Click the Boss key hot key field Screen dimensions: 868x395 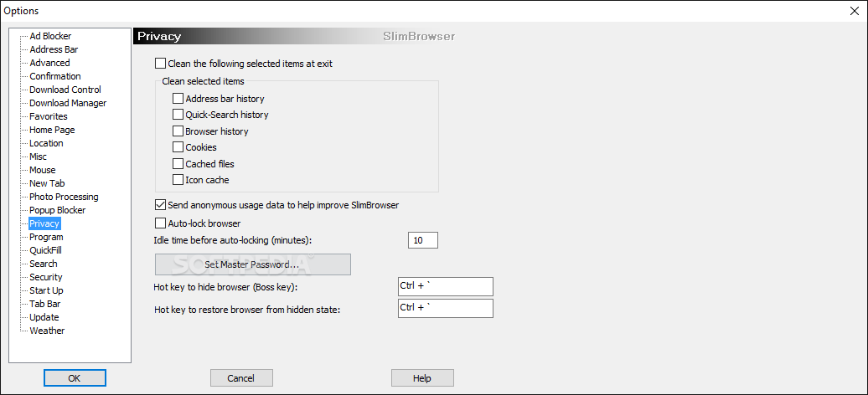(x=445, y=287)
